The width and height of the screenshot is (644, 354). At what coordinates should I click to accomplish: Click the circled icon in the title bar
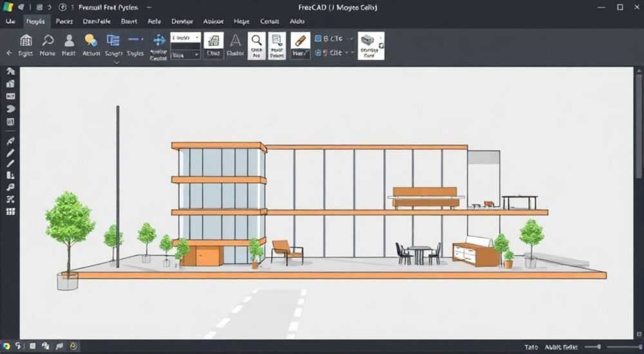(x=62, y=7)
